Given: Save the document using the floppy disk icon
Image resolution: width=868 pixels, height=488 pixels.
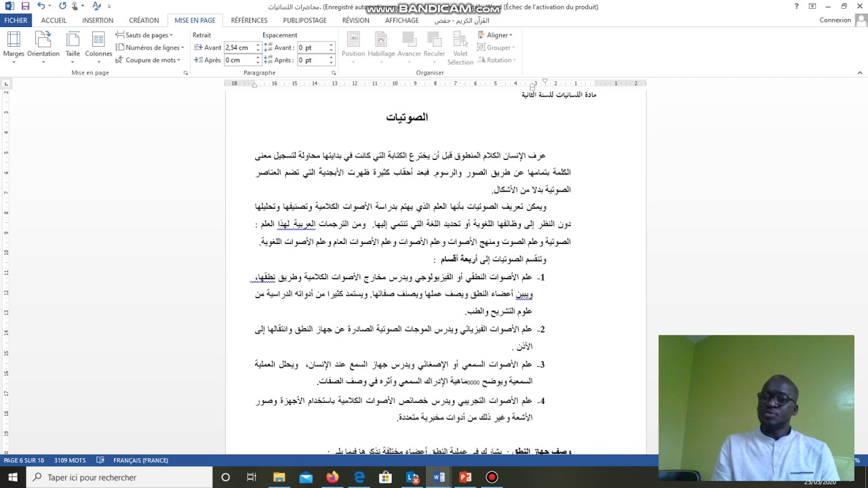Looking at the screenshot, I should coord(25,6).
